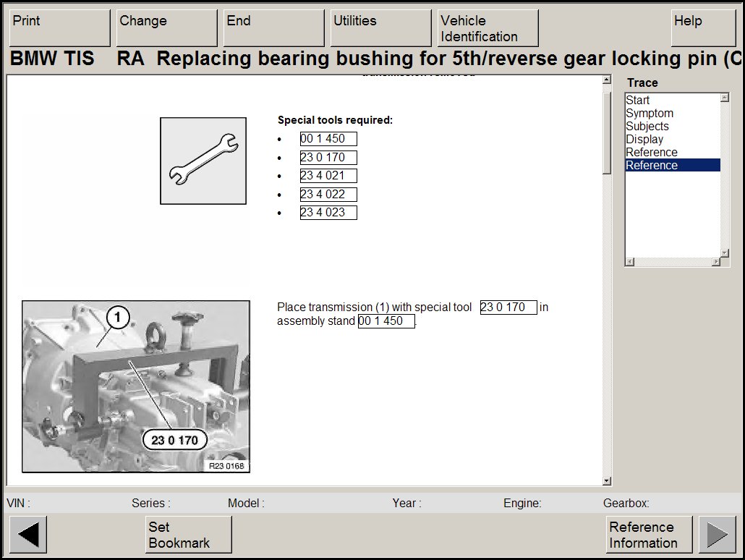Open special tool 23 4 023 link
Screen dimensions: 745x560
(328, 213)
